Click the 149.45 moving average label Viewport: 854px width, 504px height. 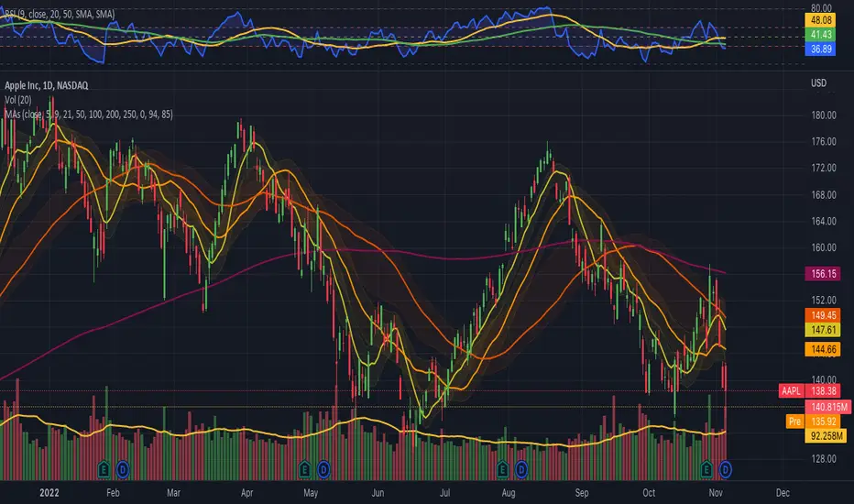(x=823, y=315)
